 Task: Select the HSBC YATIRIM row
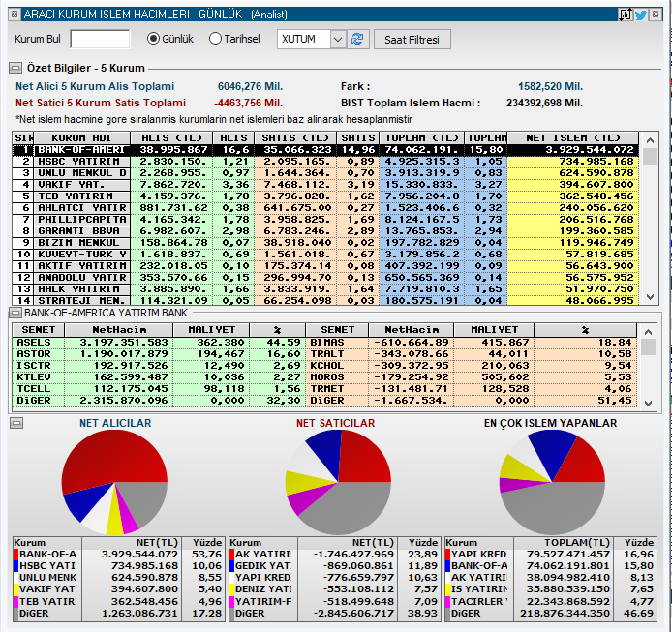pos(325,162)
